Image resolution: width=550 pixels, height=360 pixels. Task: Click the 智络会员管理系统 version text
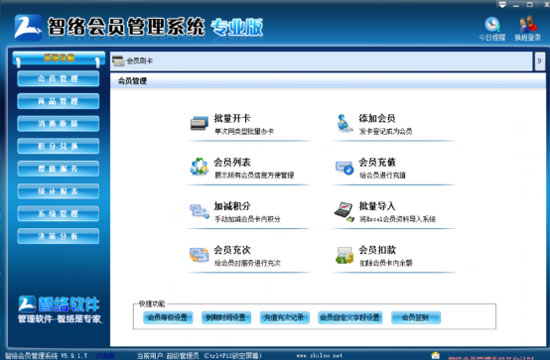[46, 356]
